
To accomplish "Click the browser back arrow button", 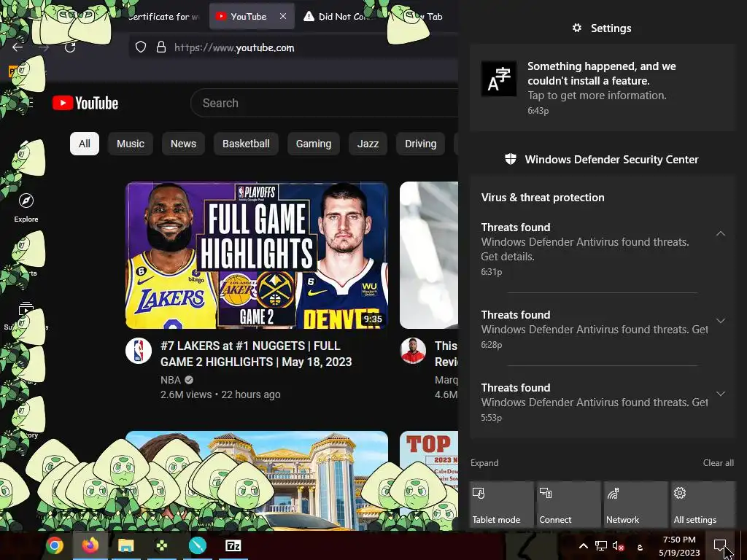I will (18, 47).
